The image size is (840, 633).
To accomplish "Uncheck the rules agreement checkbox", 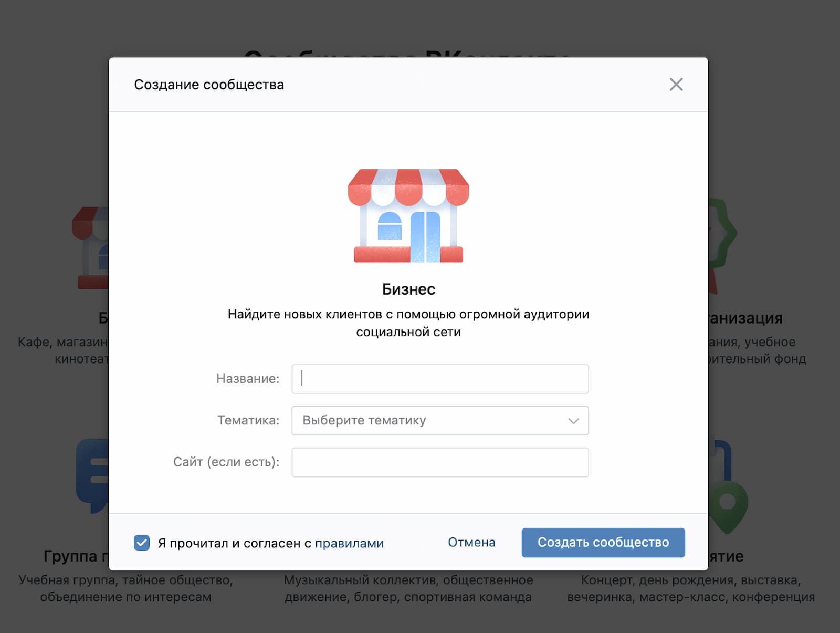I will pos(142,543).
